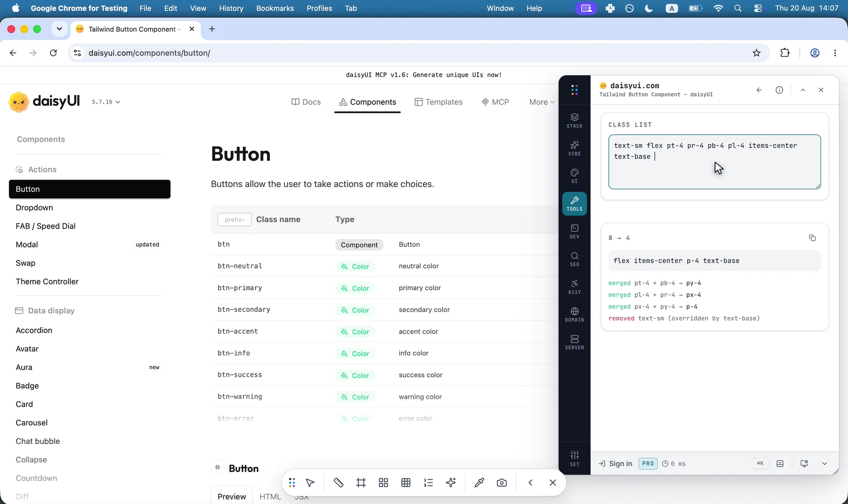The width and height of the screenshot is (848, 504).
Task: Open the info icon in the panel header
Action: point(779,90)
